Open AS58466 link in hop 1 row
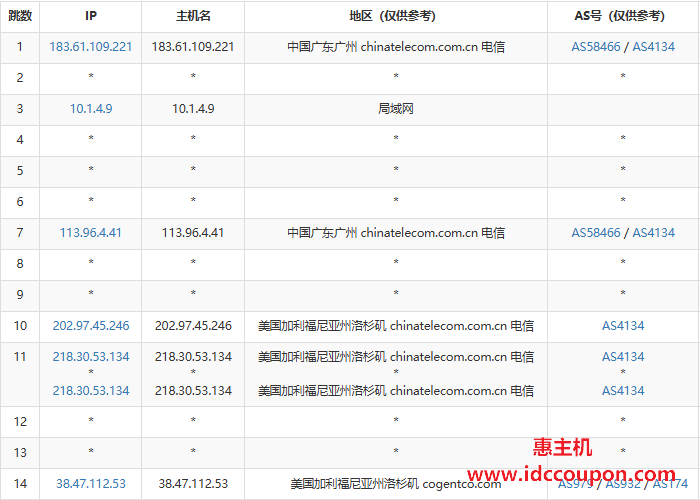This screenshot has height=500, width=700. point(596,47)
